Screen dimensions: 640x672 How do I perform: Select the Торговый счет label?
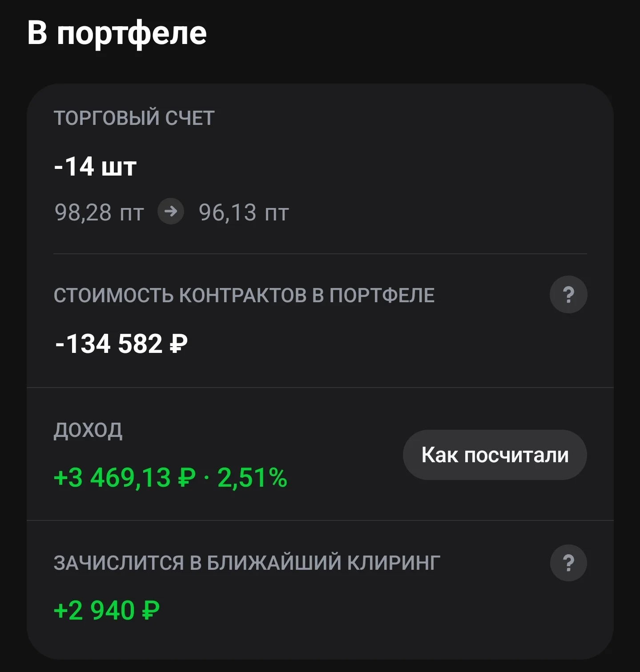134,118
